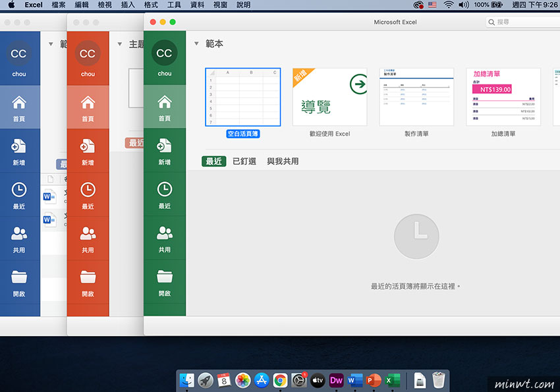This screenshot has width=560, height=392.
Task: Switch to the 與我共用 tab
Action: click(x=283, y=161)
